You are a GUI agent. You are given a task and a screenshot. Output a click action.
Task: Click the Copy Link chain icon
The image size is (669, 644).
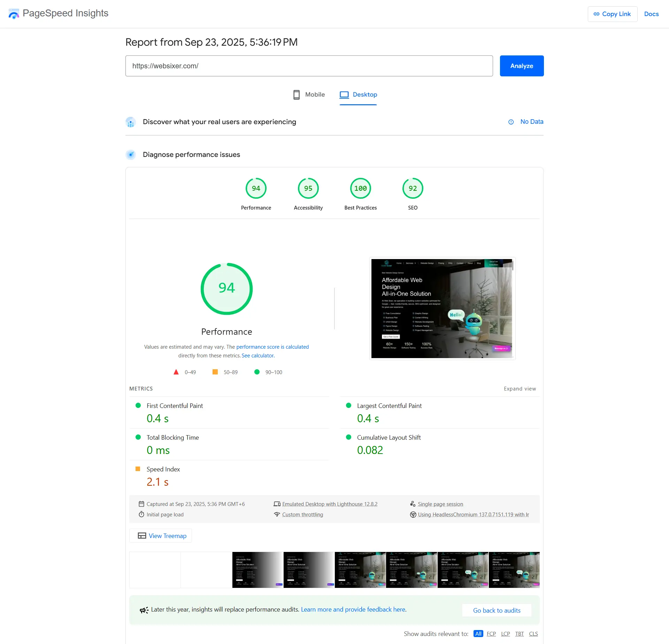(x=597, y=14)
